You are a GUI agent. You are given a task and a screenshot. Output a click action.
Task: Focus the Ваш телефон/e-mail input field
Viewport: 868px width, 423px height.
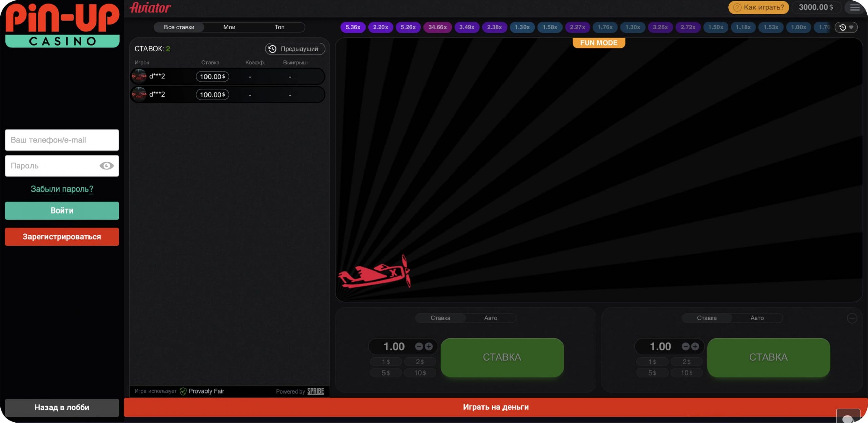click(62, 140)
